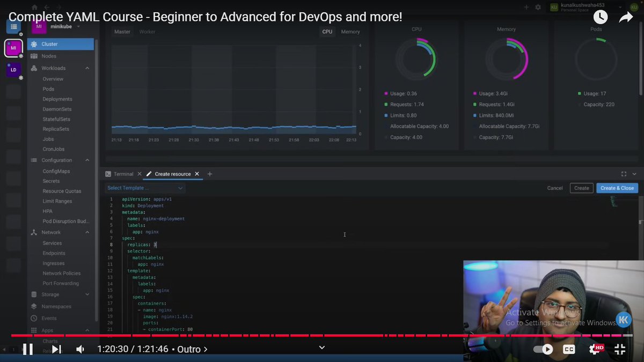Open Services under Network
This screenshot has height=362, width=644.
(52, 243)
